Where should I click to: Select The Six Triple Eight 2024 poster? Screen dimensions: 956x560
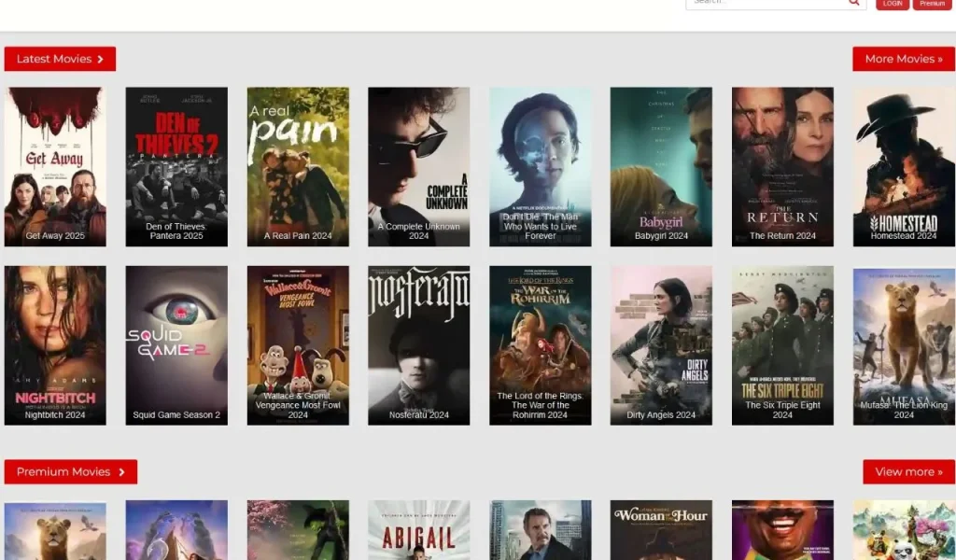tap(782, 345)
